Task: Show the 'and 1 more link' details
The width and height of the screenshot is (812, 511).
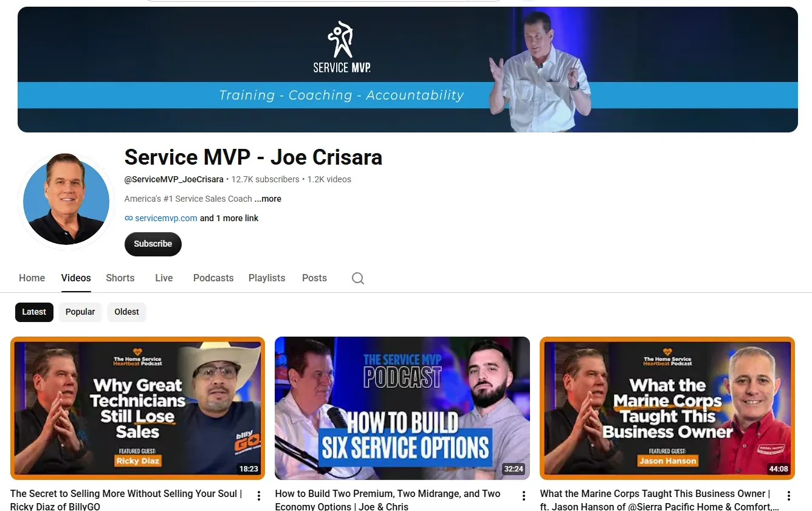Action: point(229,218)
